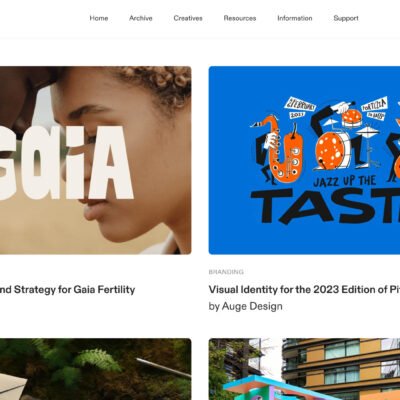Click the Information nav link
This screenshot has height=400, width=400.
(x=295, y=18)
